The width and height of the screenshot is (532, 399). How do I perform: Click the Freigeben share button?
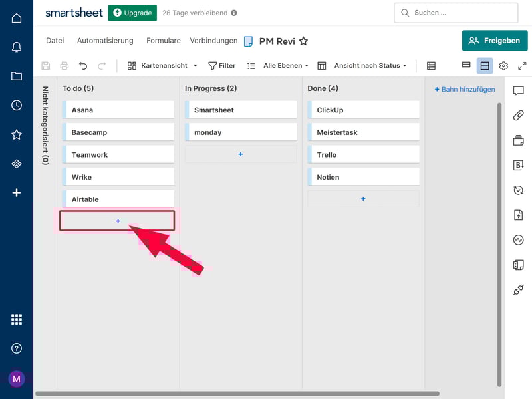pos(495,41)
